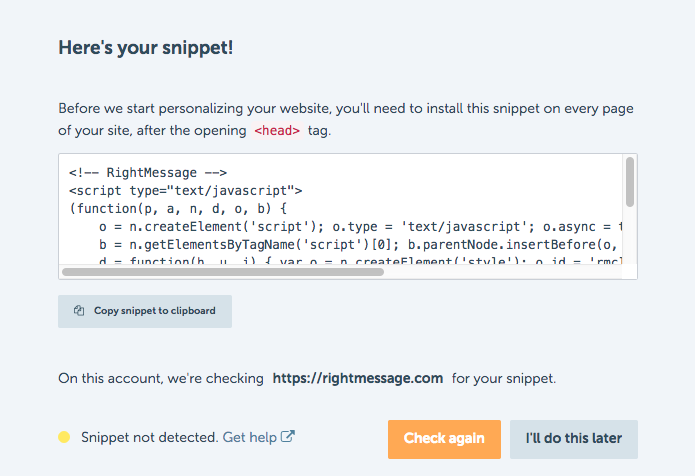The height and width of the screenshot is (476, 695).
Task: Choose I'll do this later
Action: pos(574,439)
